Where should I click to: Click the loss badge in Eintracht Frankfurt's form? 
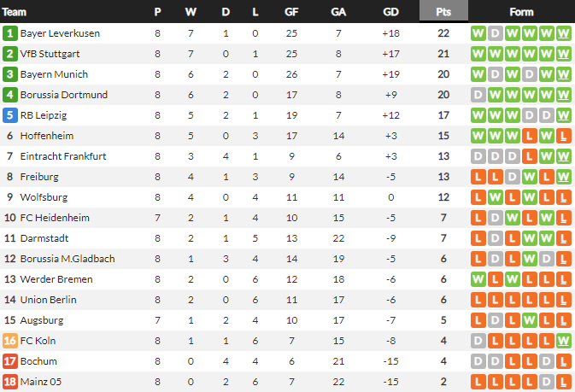tap(529, 156)
